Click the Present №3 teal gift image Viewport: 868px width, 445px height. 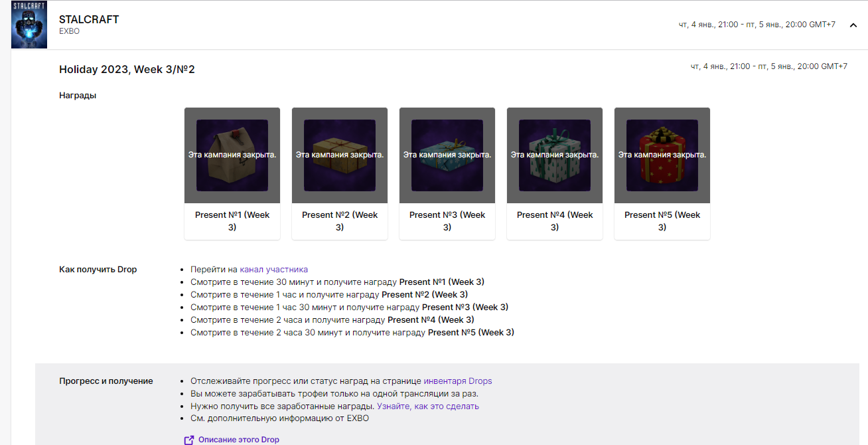click(x=447, y=155)
